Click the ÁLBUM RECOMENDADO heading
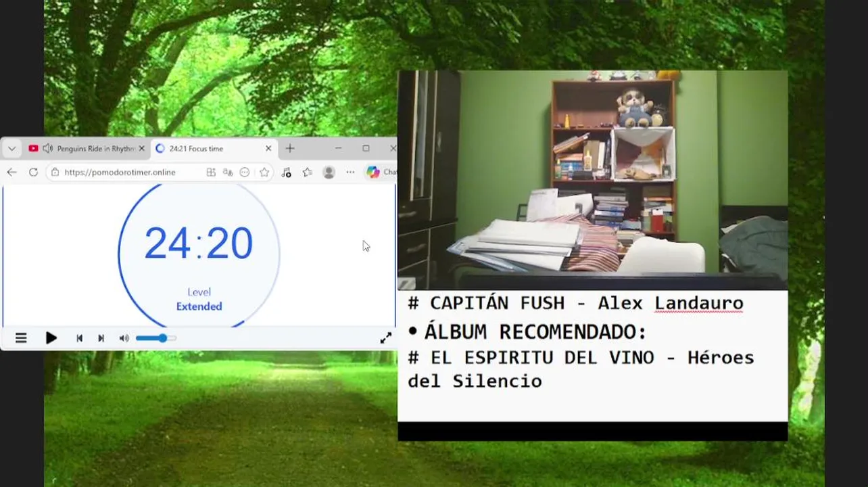The image size is (868, 487). click(535, 332)
